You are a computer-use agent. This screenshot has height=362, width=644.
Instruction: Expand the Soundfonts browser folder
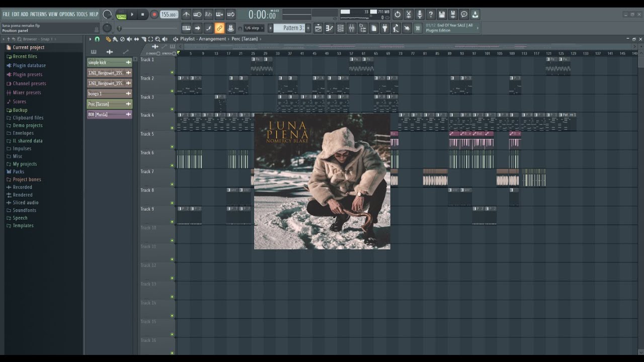[21, 210]
